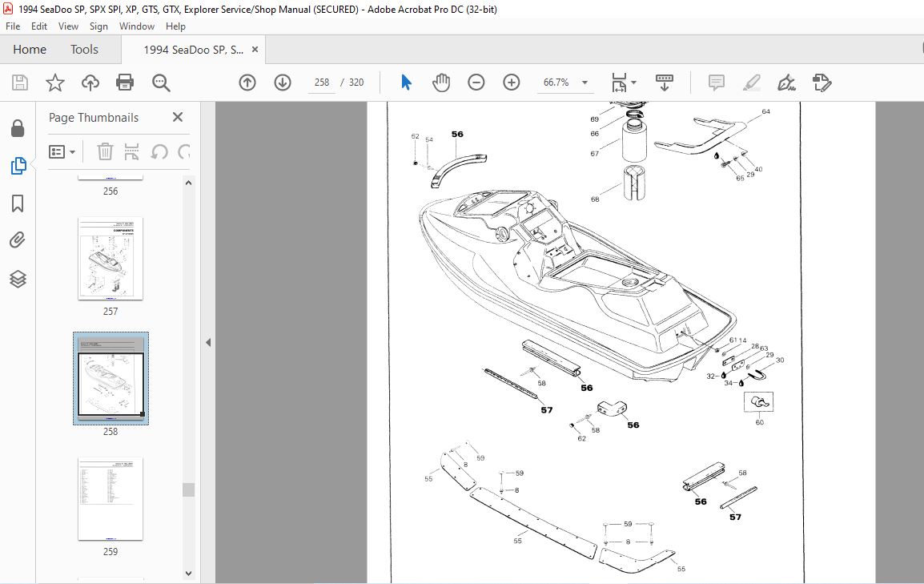Close the Page Thumbnails panel
924x584 pixels.
pos(178,117)
